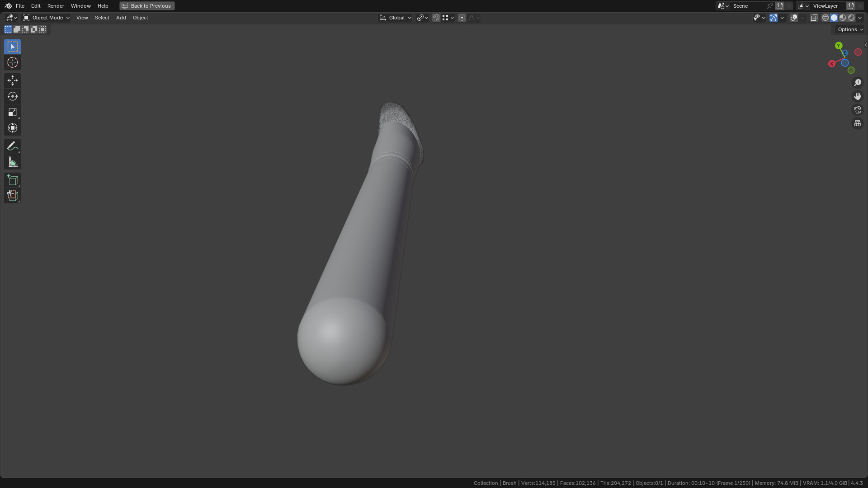Open the editor type dropdown
Screen dimensions: 868x488
pyautogui.click(x=11, y=18)
